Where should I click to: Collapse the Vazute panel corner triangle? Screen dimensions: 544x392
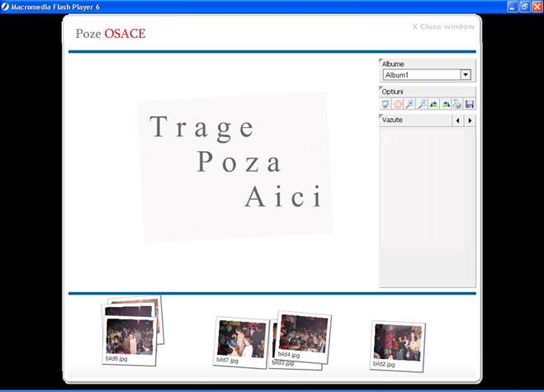click(x=381, y=116)
